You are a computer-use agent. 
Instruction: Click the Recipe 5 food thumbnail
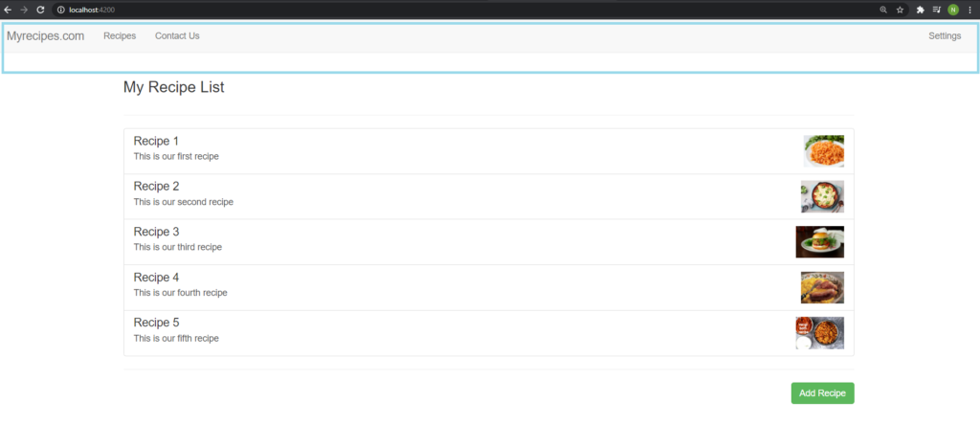point(819,333)
